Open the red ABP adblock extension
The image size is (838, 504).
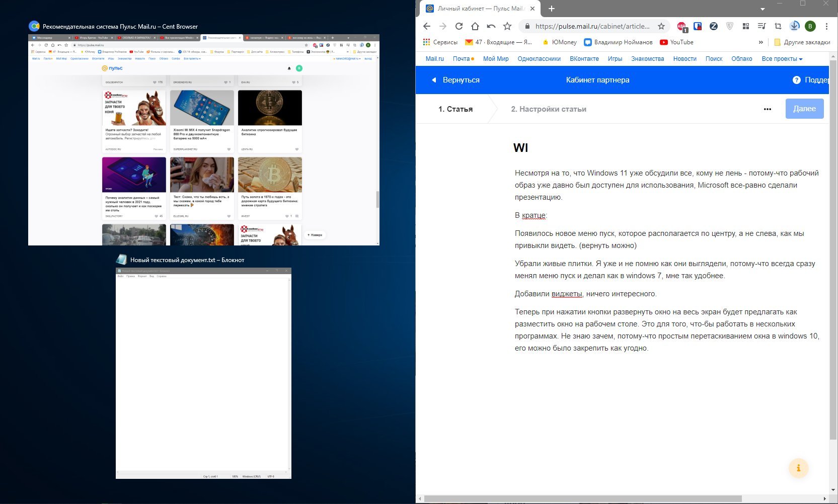click(x=681, y=27)
